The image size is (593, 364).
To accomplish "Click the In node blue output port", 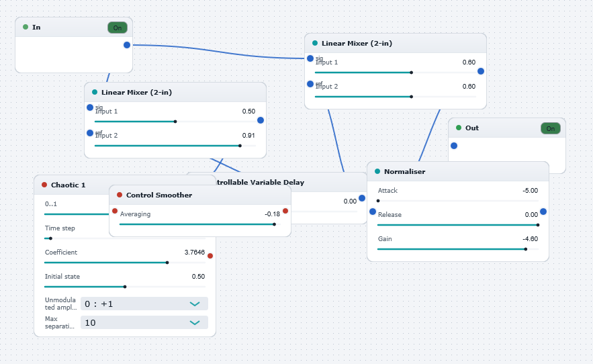I will pos(127,45).
